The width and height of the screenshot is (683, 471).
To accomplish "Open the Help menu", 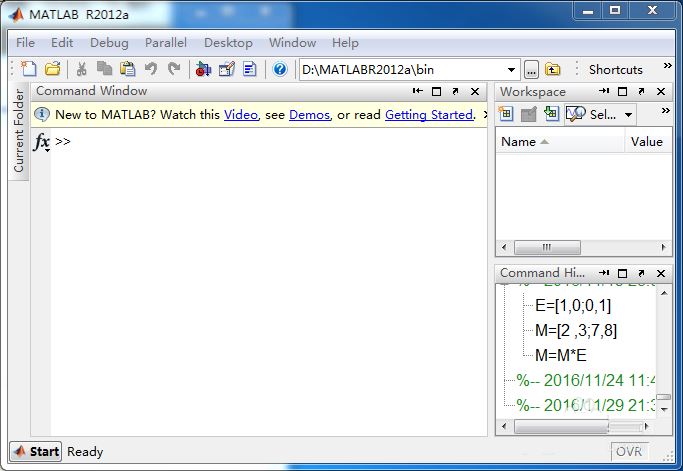I will click(x=345, y=43).
